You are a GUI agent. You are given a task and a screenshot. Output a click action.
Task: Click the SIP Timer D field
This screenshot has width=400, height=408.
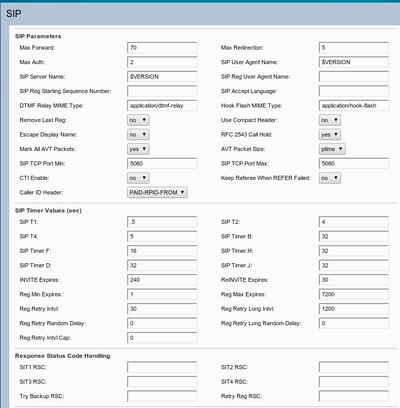tap(162, 265)
